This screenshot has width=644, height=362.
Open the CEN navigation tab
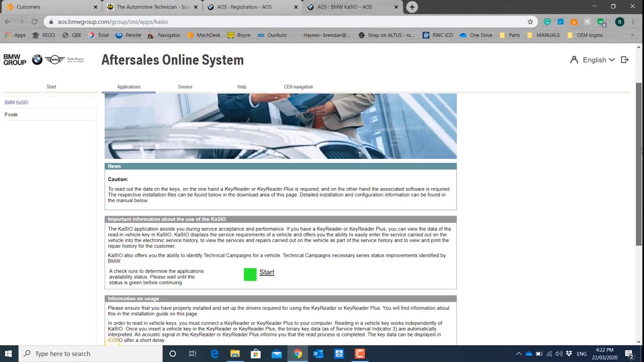point(298,87)
